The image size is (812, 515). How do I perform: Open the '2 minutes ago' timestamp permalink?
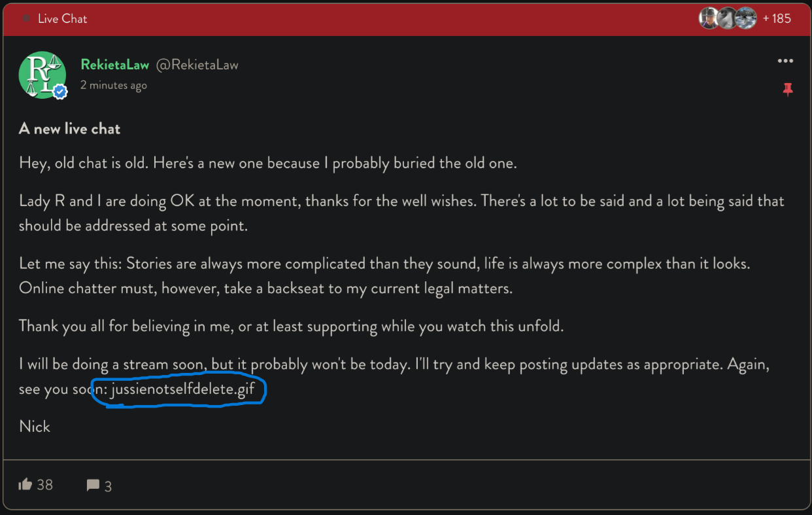[x=114, y=85]
